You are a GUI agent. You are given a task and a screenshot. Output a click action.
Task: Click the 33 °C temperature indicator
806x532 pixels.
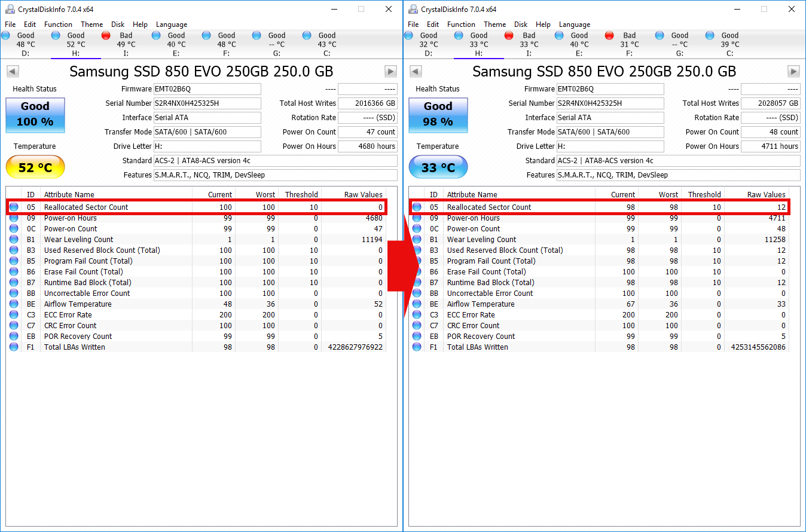438,167
